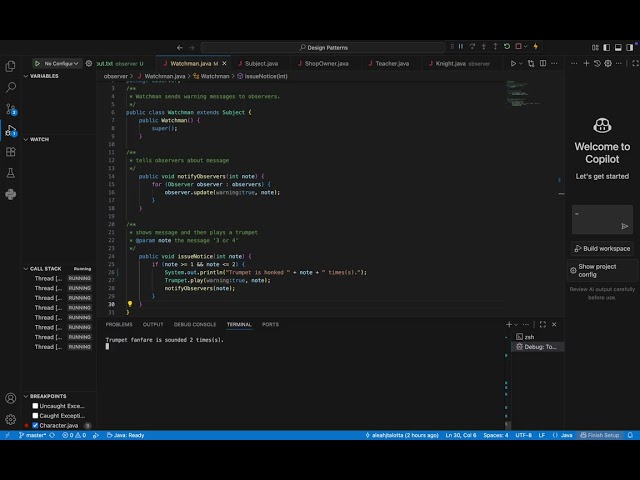Click Step Out in debug toolbar
This screenshot has width=640, height=480.
(x=495, y=47)
